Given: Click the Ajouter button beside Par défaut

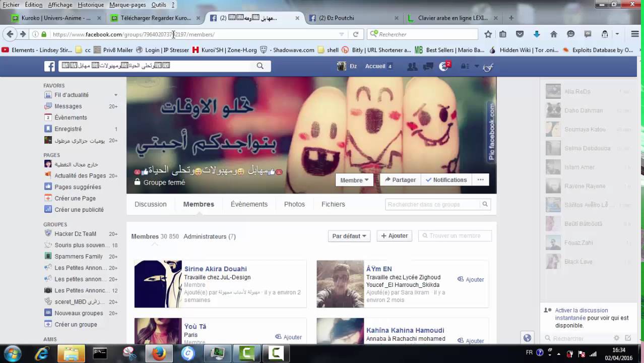Looking at the screenshot, I should 395,236.
